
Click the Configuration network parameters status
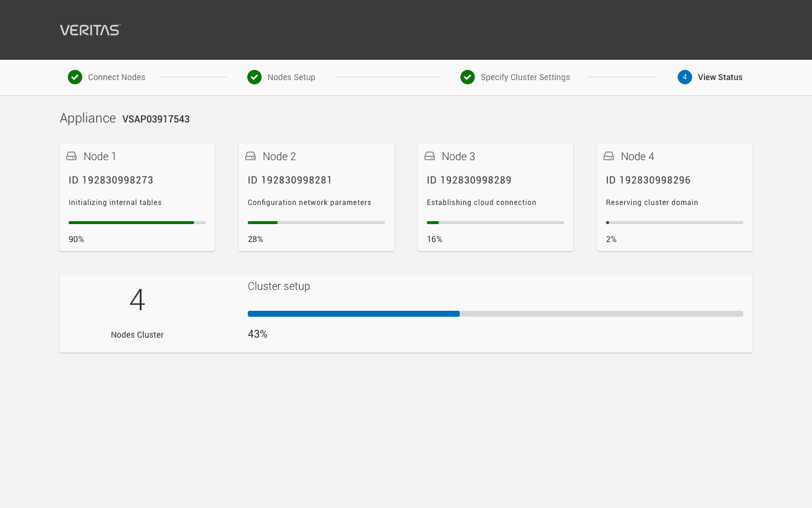point(309,203)
